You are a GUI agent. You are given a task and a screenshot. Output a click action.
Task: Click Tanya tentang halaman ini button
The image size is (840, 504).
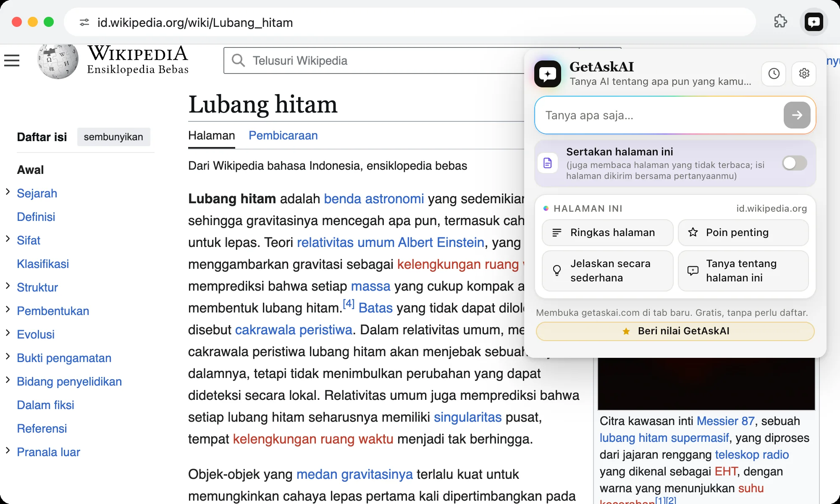(x=743, y=271)
